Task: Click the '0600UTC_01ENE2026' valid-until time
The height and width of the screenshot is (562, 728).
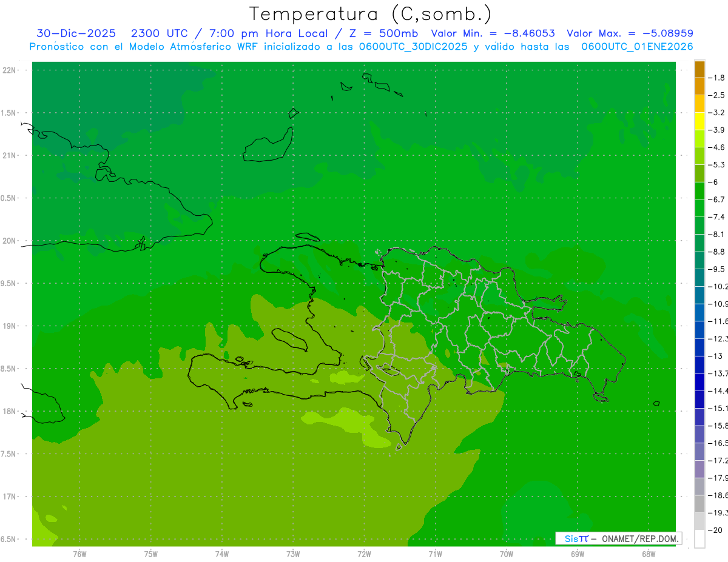Action: (x=637, y=47)
